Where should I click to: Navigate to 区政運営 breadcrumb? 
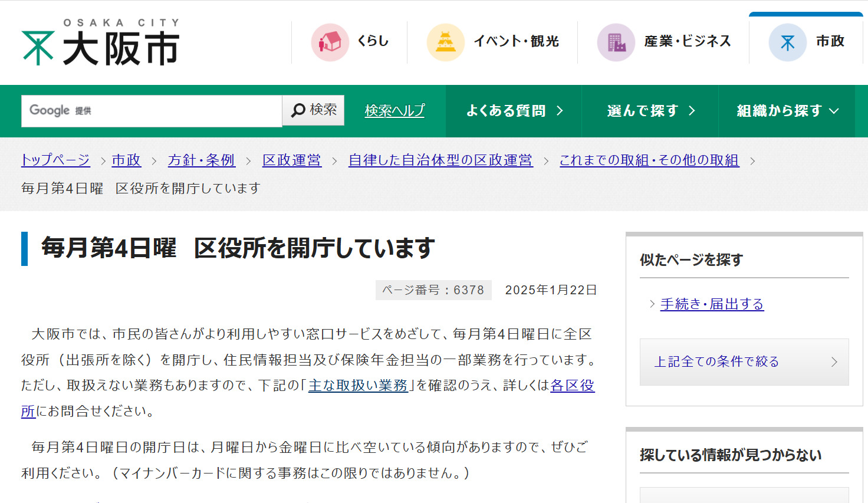tap(291, 160)
